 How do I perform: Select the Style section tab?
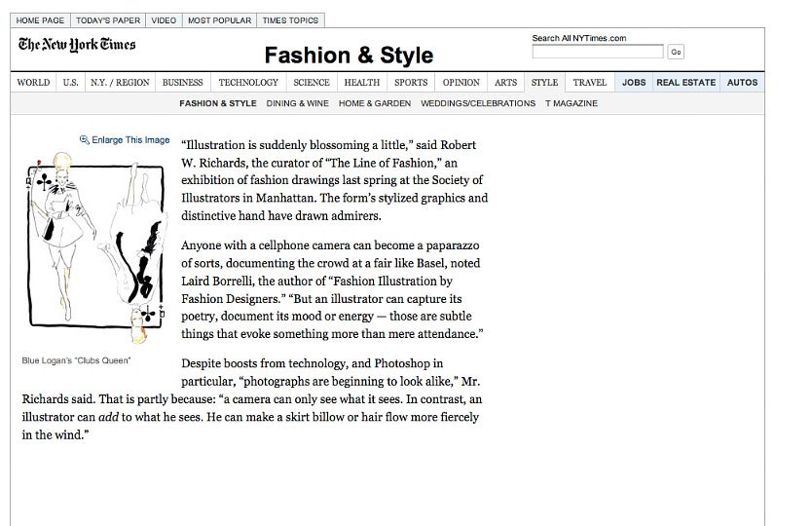[x=544, y=83]
